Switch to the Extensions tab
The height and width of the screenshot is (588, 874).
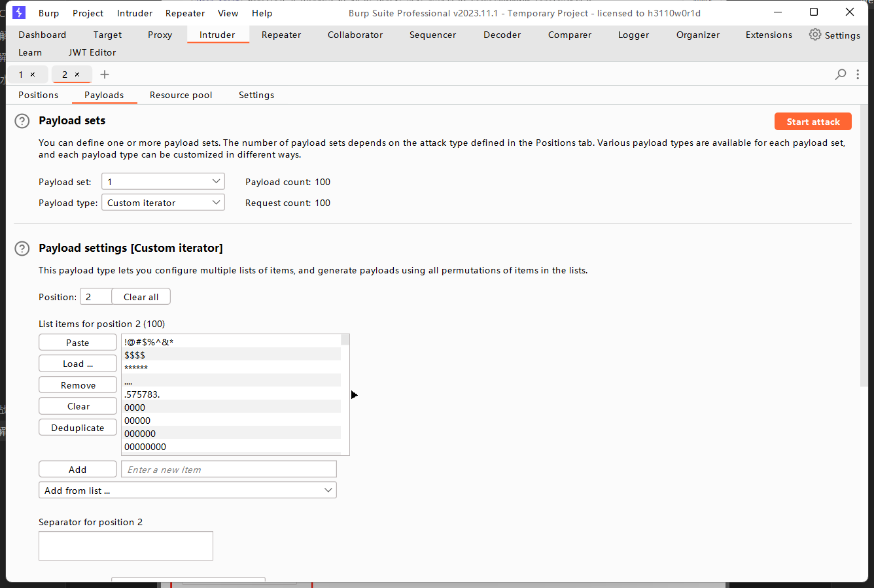[x=769, y=35]
